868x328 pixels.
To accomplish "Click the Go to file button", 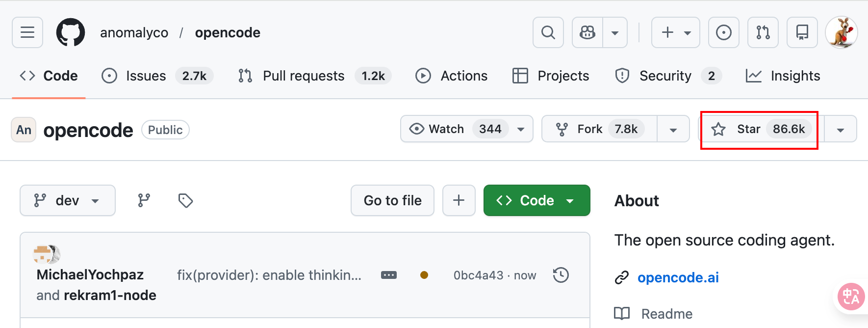I will click(392, 200).
